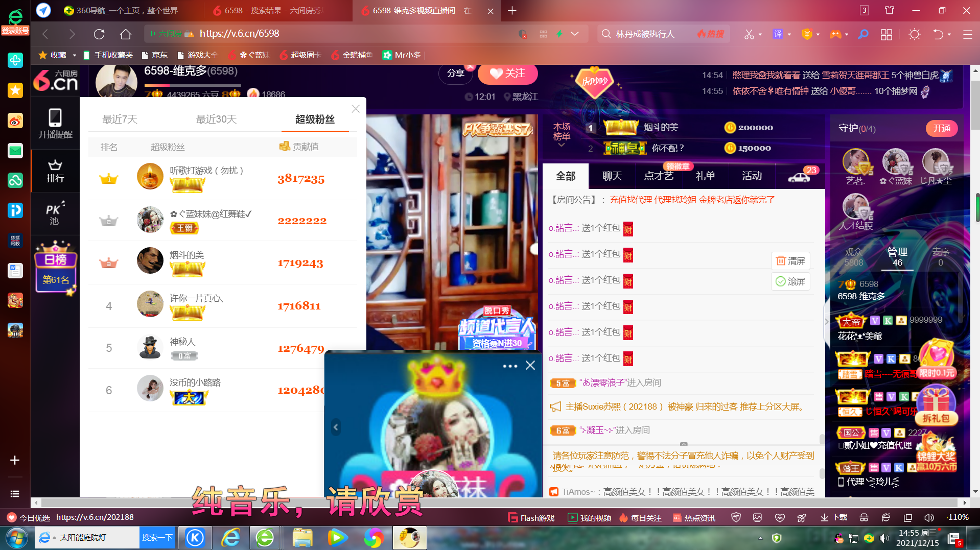Open the 观众 5808 list tab
This screenshot has height=550, width=980.
(x=853, y=257)
